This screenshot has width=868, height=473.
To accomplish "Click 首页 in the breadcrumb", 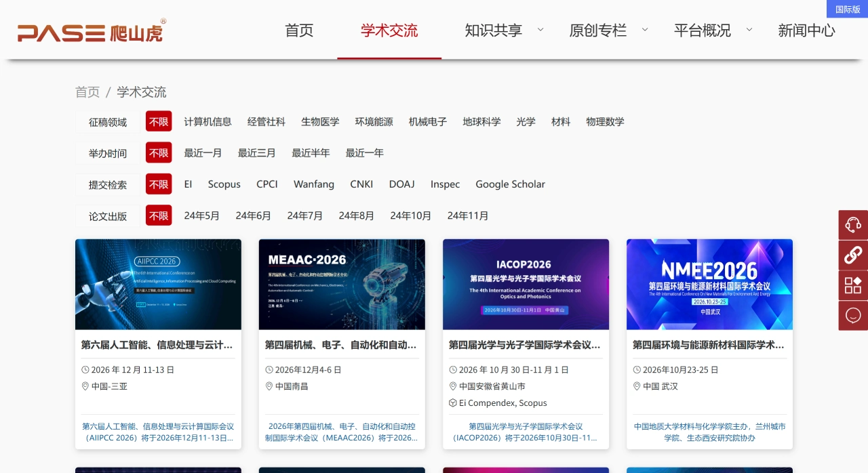I will [x=87, y=92].
